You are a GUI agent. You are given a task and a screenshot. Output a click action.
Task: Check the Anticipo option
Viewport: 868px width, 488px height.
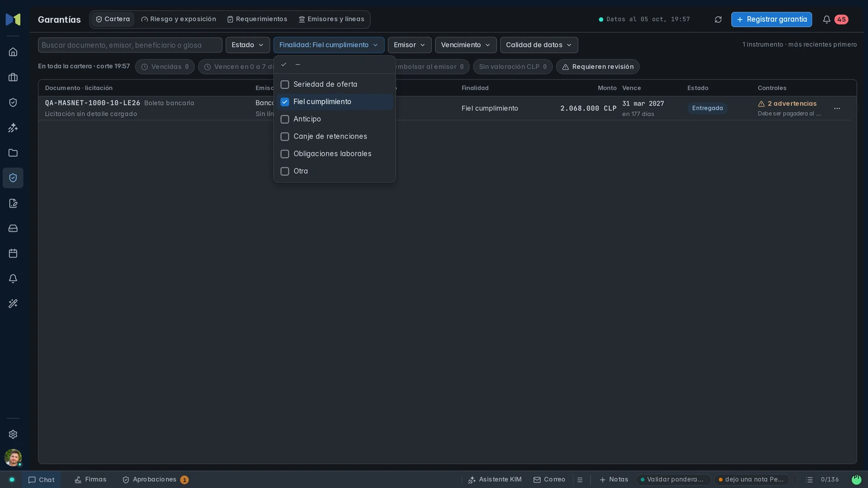pos(335,119)
